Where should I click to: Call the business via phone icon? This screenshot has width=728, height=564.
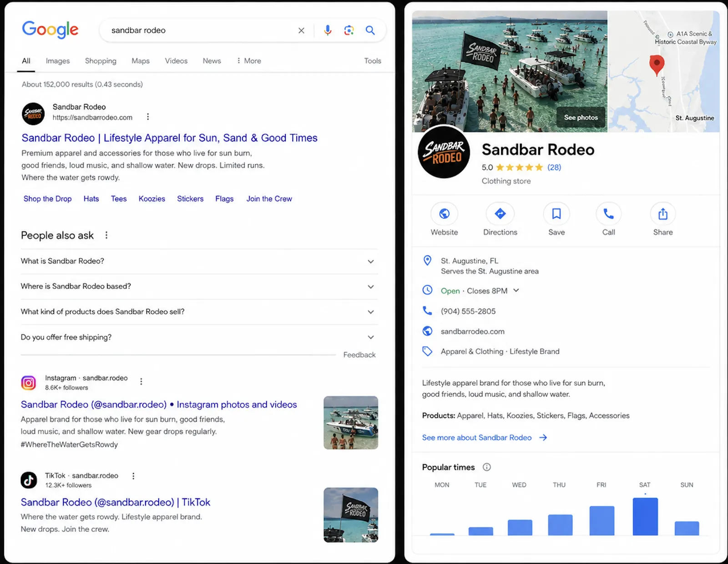[x=609, y=214]
